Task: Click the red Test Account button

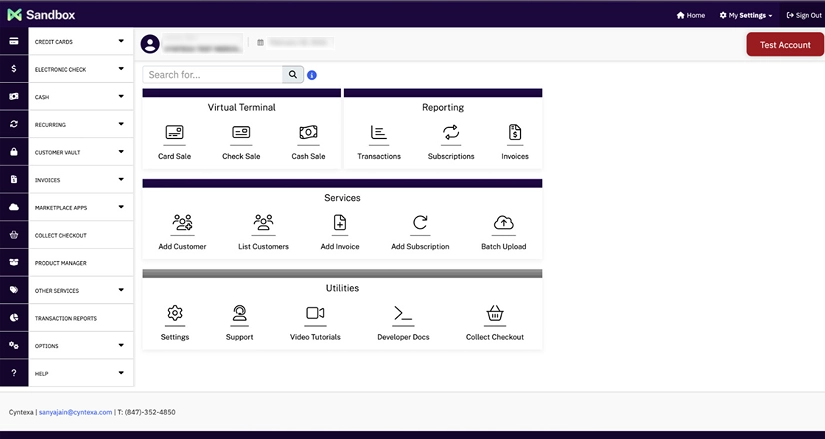Action: point(785,45)
